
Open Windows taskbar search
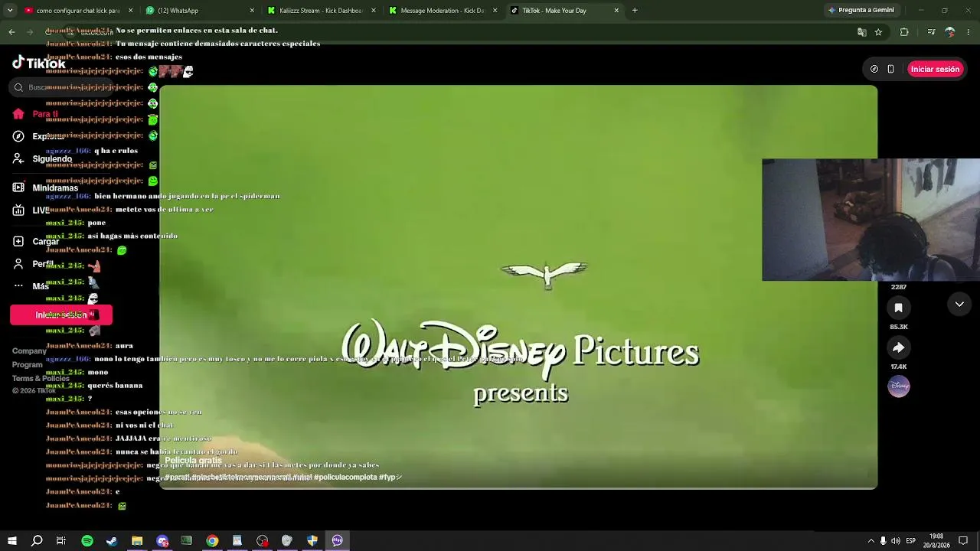click(x=37, y=541)
